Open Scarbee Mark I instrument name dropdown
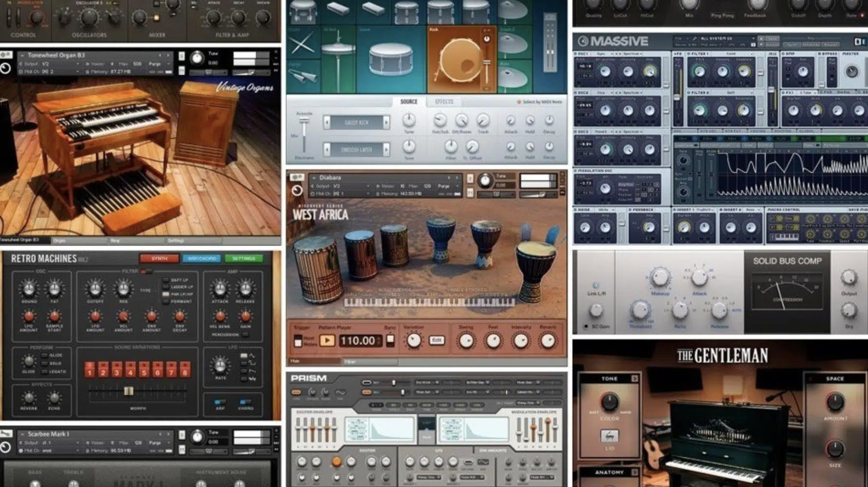 click(22, 434)
